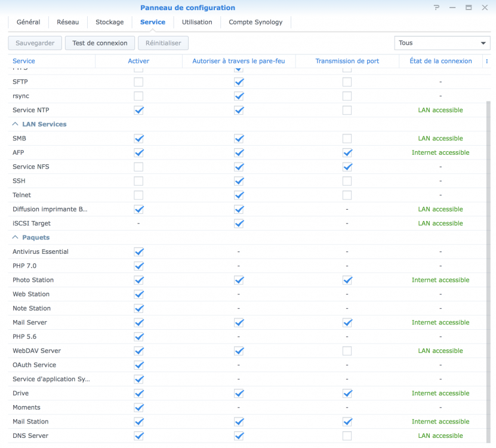
Task: Enable port forwarding for DNS Server
Action: (x=347, y=436)
